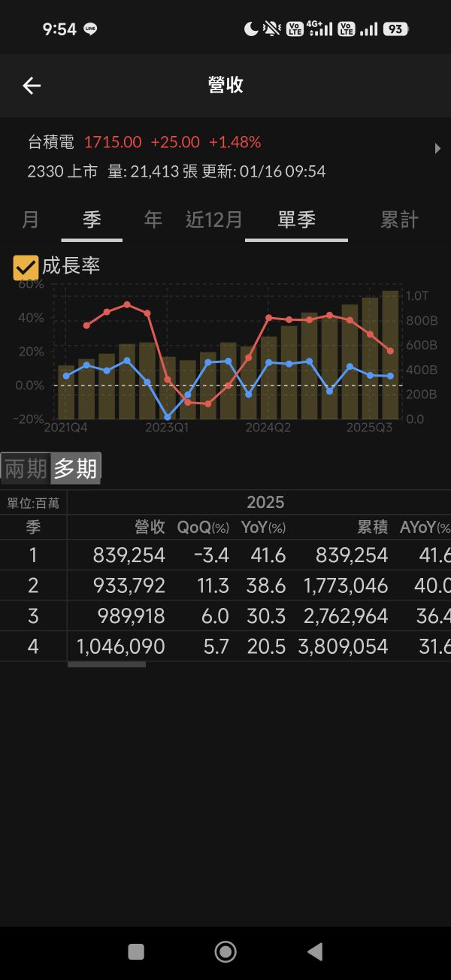The height and width of the screenshot is (980, 451).
Task: Select the 近12月 tab
Action: coord(214,219)
